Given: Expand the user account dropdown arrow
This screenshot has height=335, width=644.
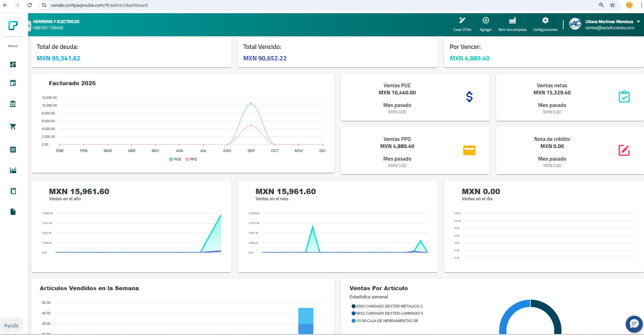Looking at the screenshot, I should [x=639, y=22].
